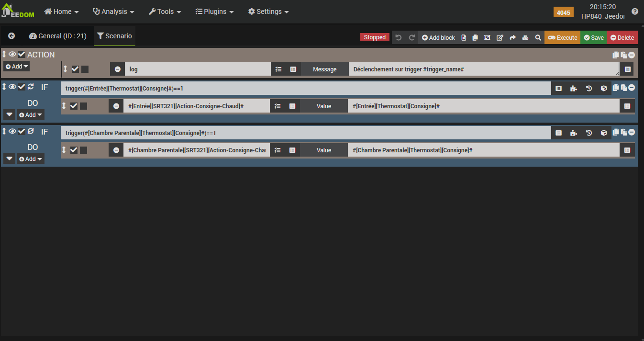Click the green Save button
This screenshot has width=644, height=341.
593,38
